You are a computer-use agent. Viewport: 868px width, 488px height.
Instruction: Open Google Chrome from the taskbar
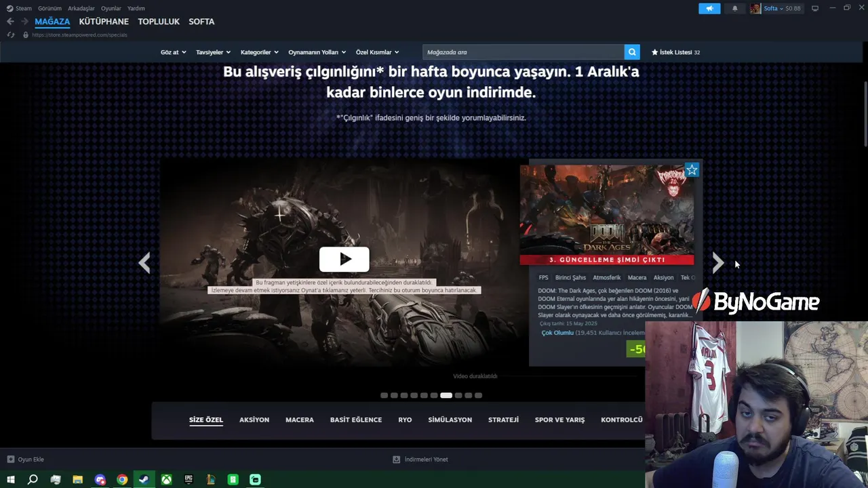click(x=122, y=480)
